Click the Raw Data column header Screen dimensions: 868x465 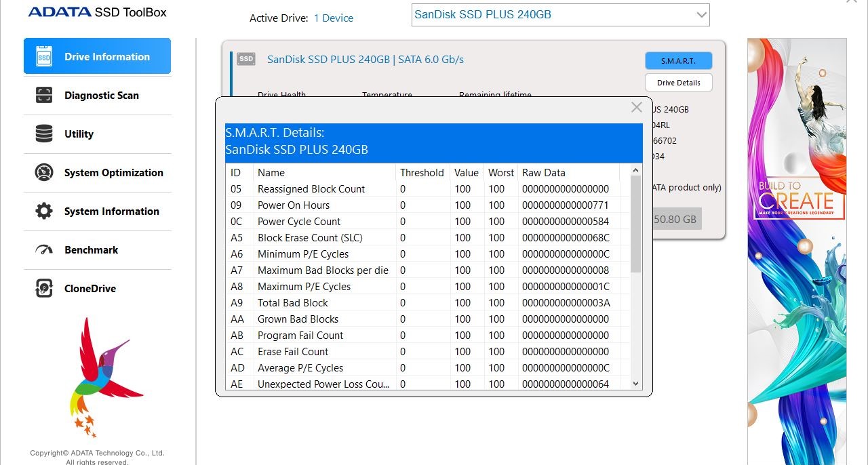point(568,173)
